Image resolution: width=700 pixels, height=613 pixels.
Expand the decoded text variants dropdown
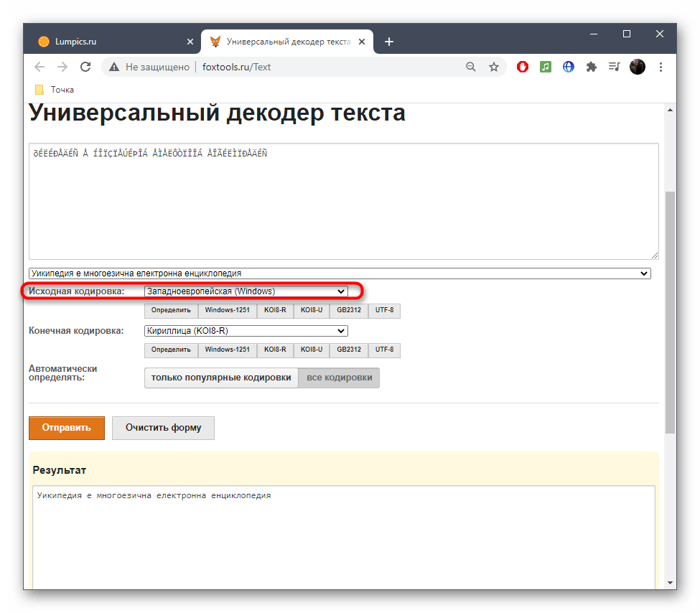point(339,273)
